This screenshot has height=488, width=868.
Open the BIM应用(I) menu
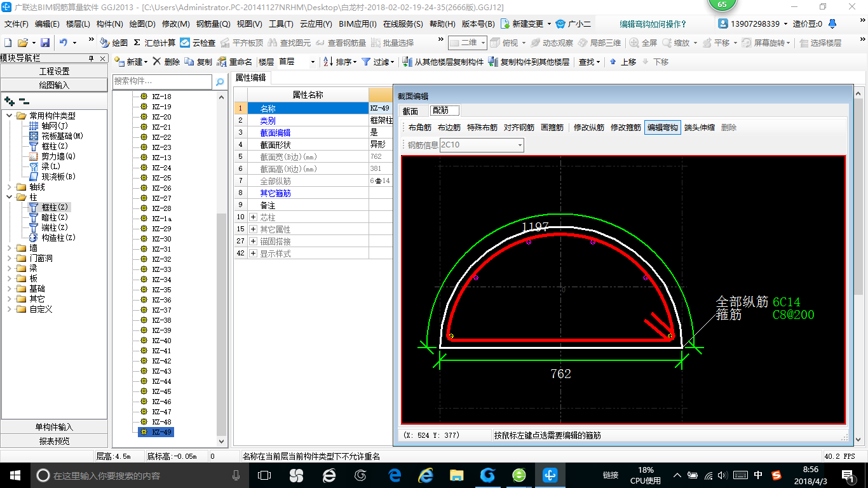[357, 24]
